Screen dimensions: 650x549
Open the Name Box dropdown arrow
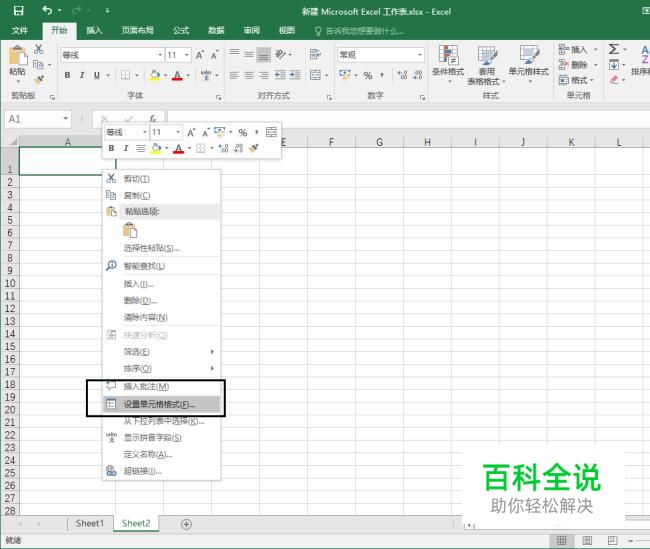[x=65, y=119]
